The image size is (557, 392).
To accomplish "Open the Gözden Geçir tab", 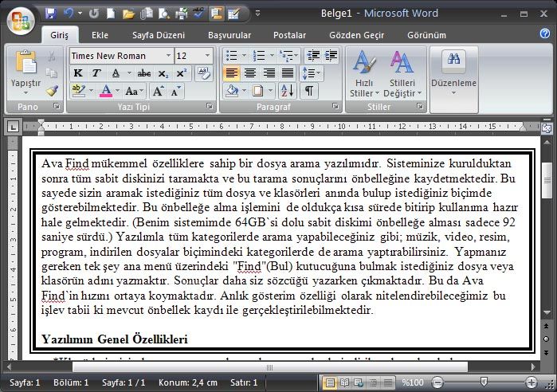I will (x=357, y=35).
